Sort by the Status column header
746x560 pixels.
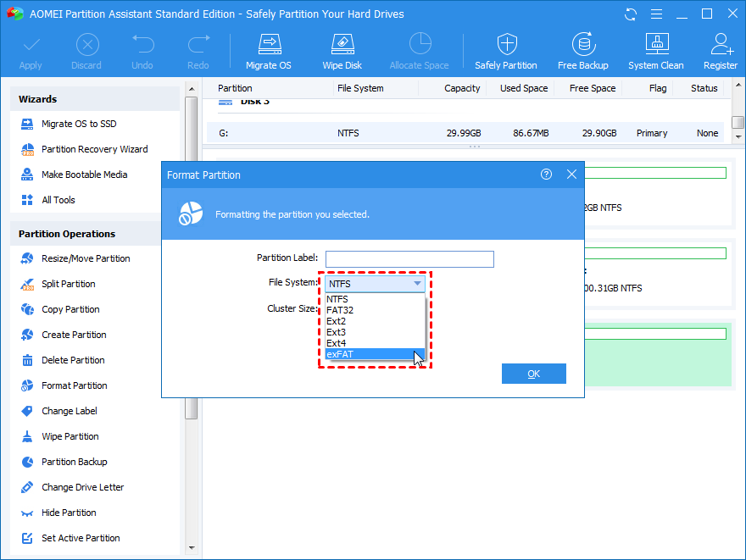[x=704, y=88]
